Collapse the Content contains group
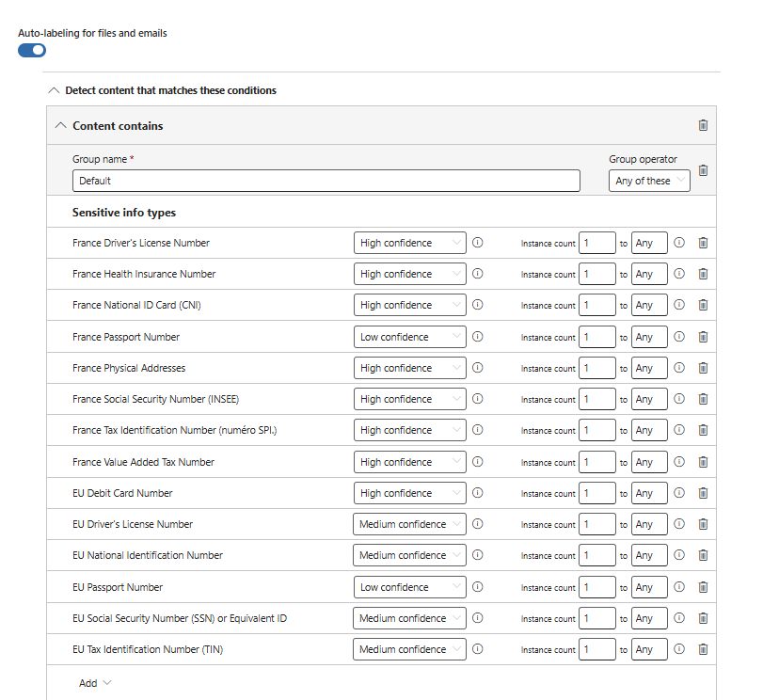Viewport: 763px width, 700px height. point(61,125)
